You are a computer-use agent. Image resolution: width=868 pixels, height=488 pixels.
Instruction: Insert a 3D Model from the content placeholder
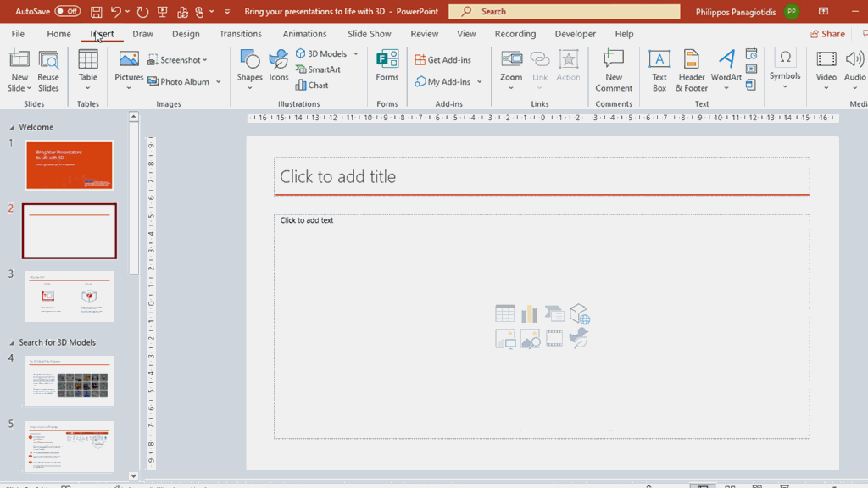pyautogui.click(x=580, y=314)
